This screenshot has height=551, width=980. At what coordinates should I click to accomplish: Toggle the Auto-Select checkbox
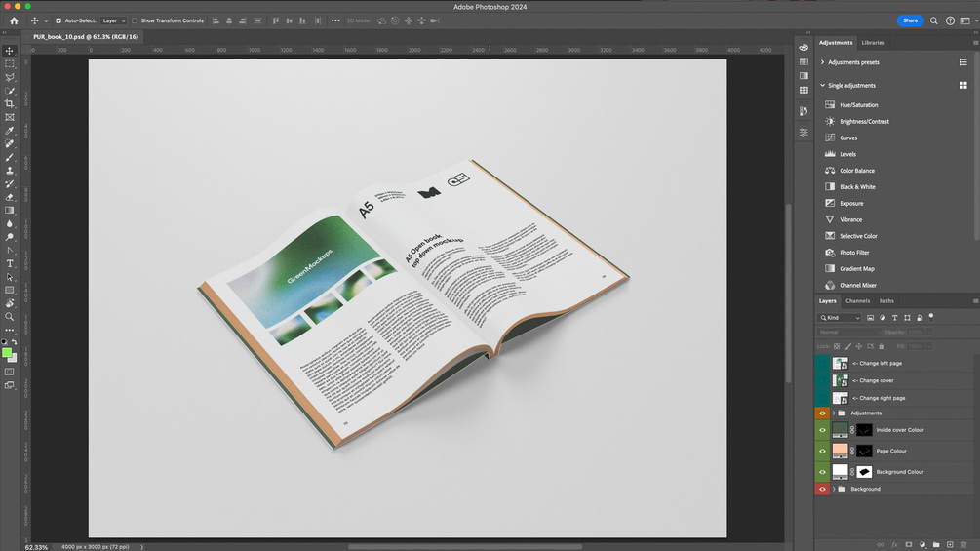coord(59,20)
